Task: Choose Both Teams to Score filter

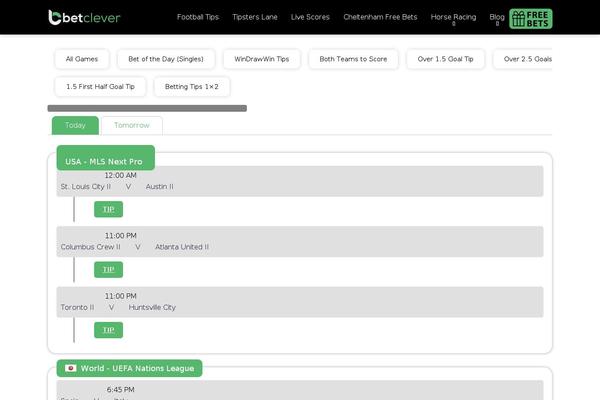Action: 353,59
